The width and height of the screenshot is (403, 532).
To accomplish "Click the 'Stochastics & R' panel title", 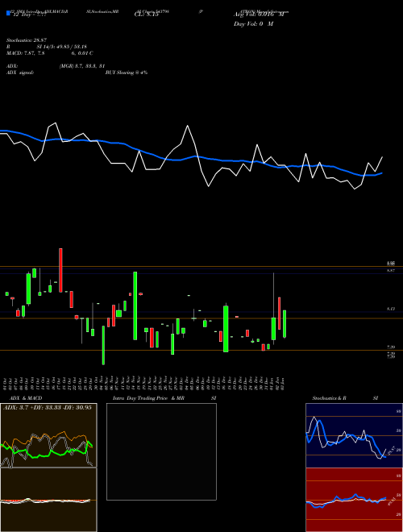I will (329, 398).
